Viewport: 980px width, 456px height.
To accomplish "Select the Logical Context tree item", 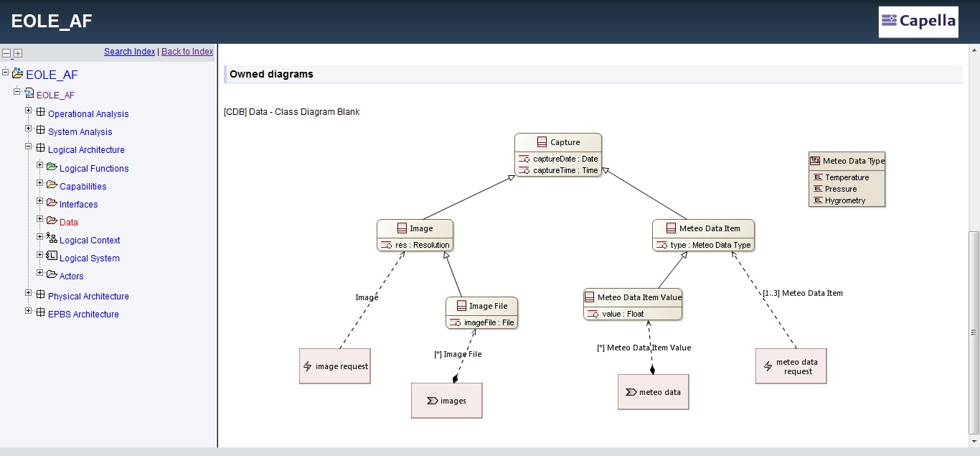I will pyautogui.click(x=90, y=241).
